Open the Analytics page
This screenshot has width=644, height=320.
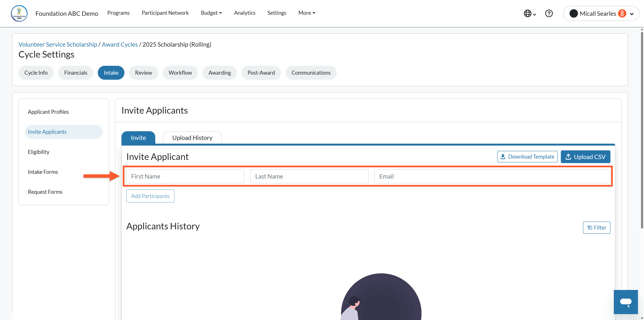click(245, 13)
